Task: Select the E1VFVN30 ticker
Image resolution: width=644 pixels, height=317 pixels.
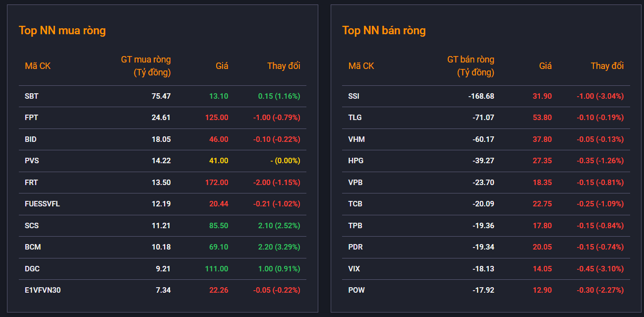Action: [43, 290]
